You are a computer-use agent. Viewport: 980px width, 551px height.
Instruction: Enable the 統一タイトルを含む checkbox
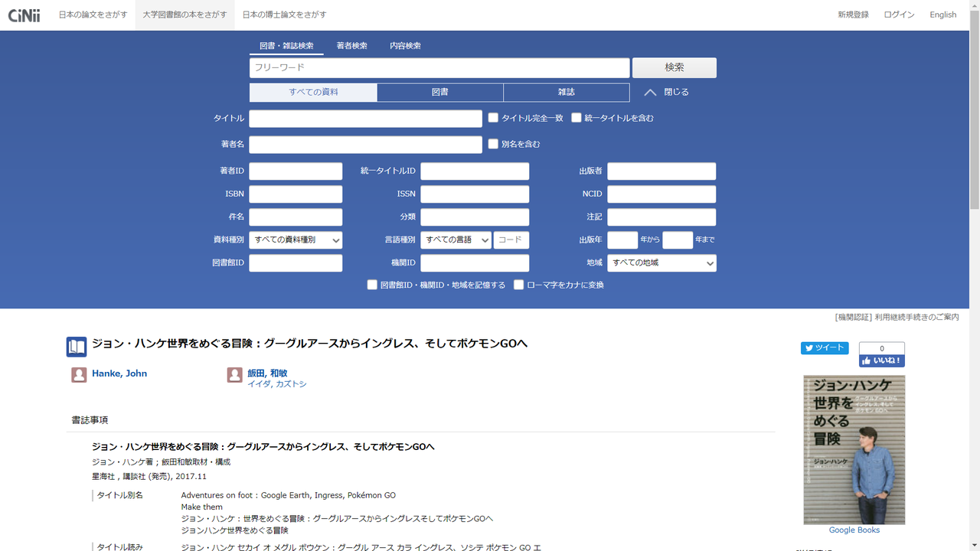[x=577, y=118]
